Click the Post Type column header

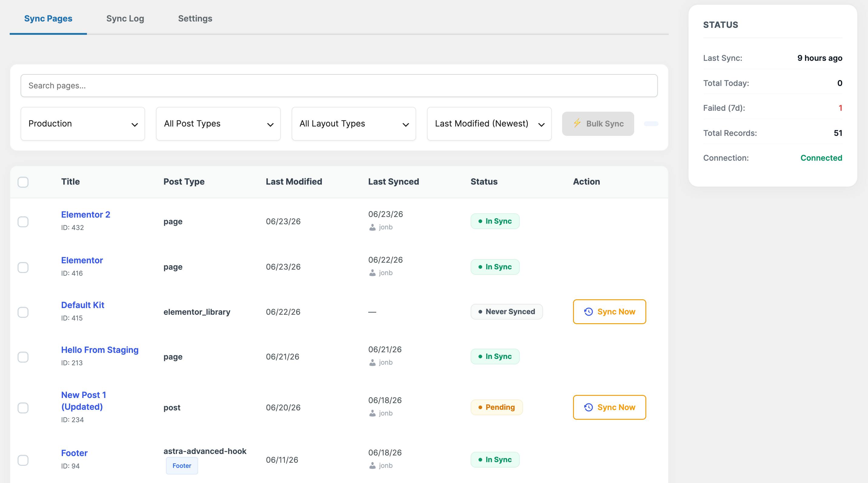(184, 182)
